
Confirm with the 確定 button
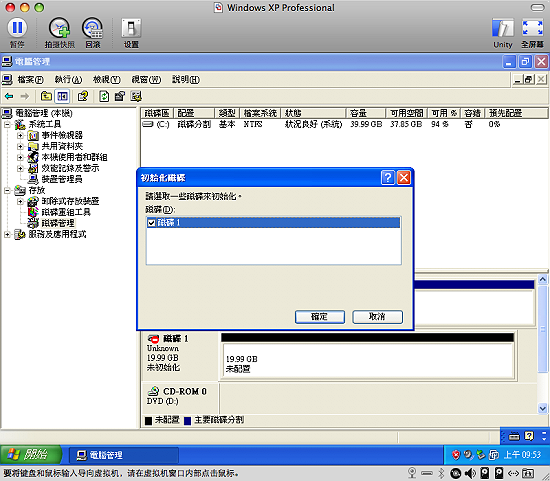tap(320, 317)
